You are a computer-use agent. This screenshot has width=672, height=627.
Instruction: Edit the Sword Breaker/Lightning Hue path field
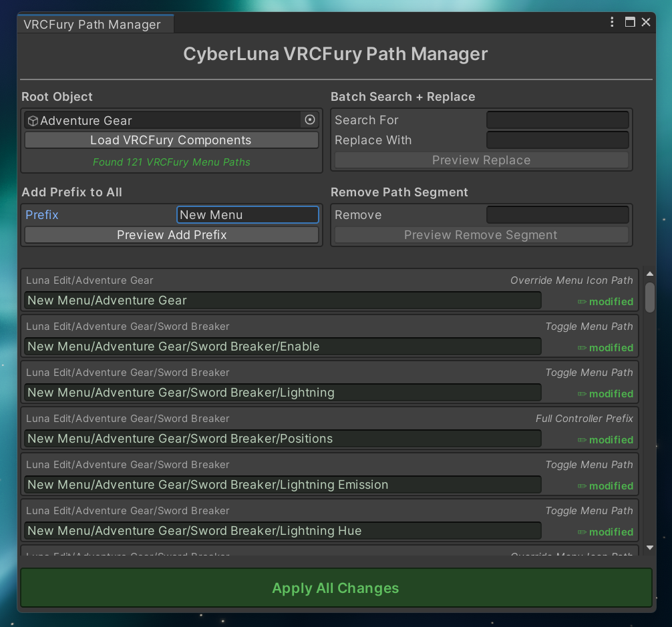283,530
